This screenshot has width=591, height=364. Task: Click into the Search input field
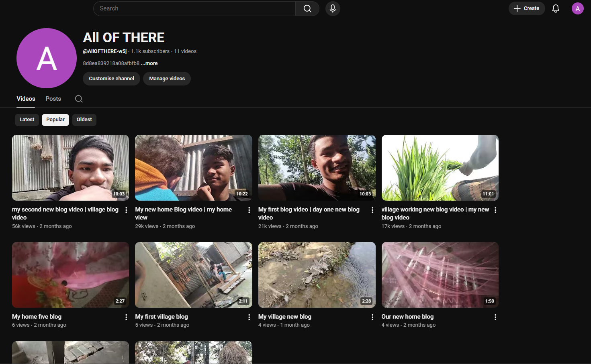[x=195, y=8]
